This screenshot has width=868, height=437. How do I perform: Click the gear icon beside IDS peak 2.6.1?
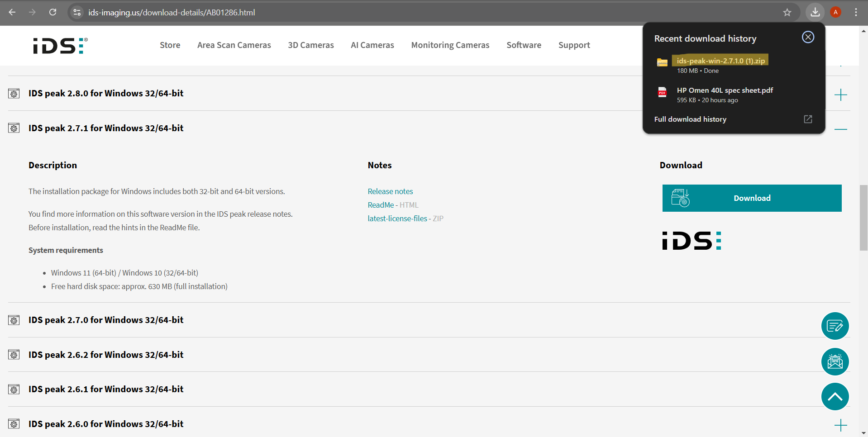[x=14, y=389]
